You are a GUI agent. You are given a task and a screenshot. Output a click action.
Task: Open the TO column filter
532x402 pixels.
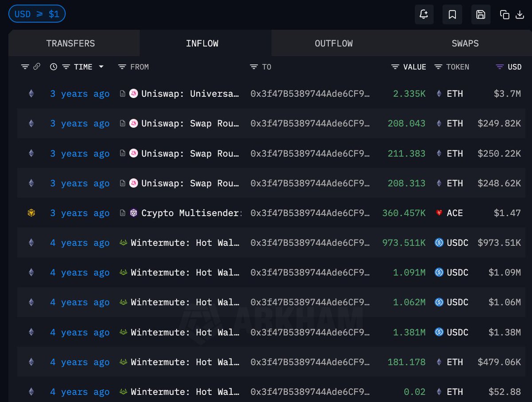click(254, 67)
